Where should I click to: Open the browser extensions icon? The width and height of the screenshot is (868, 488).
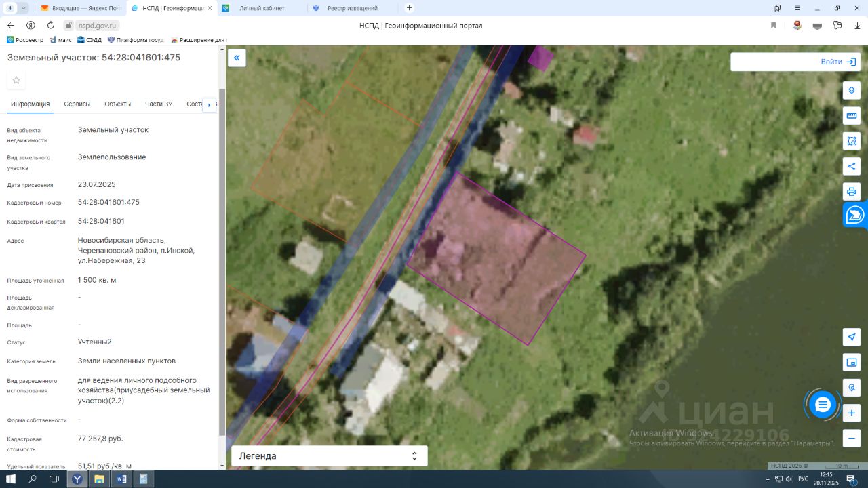[x=837, y=25]
